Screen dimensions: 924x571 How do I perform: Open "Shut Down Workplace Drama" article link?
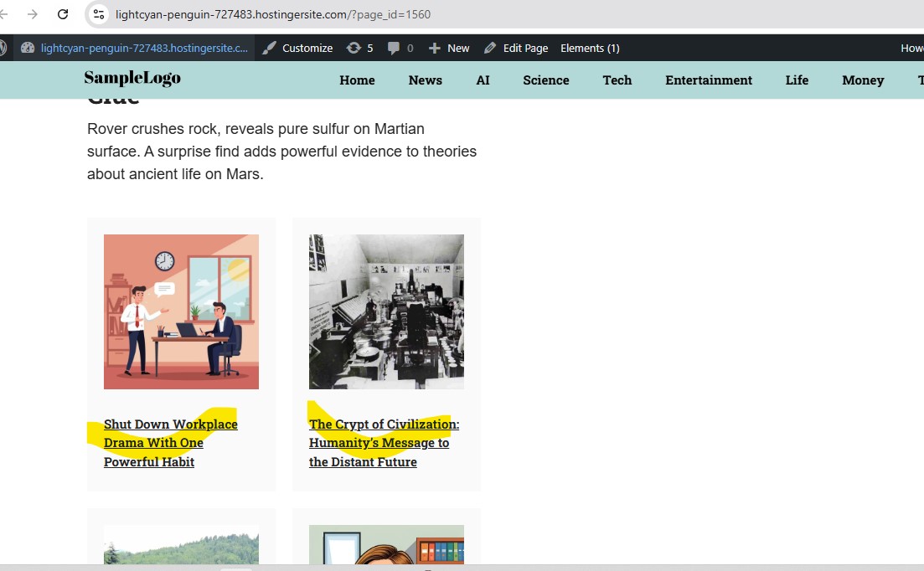[171, 443]
